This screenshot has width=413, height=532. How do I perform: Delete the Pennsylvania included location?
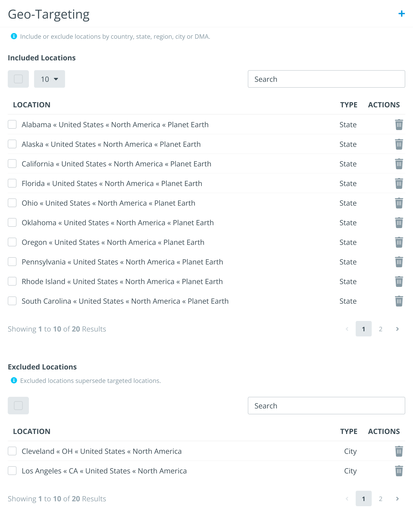click(399, 262)
